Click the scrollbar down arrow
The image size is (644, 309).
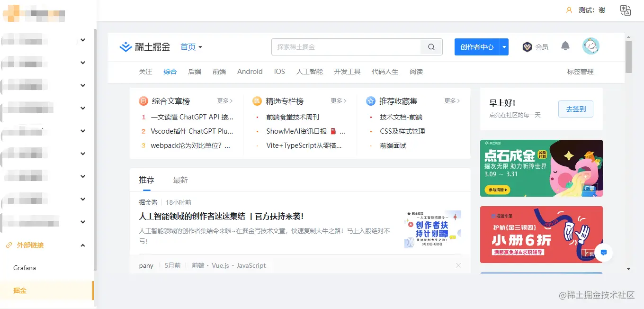[x=628, y=269]
